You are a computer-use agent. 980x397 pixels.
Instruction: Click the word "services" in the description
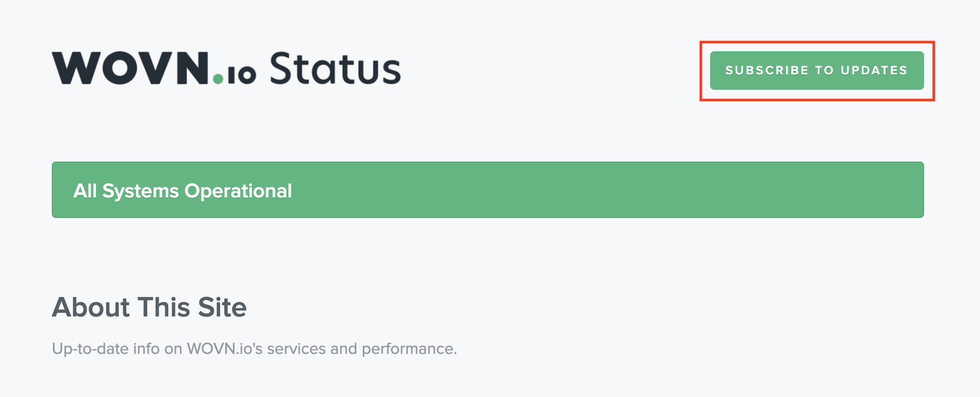tap(296, 349)
